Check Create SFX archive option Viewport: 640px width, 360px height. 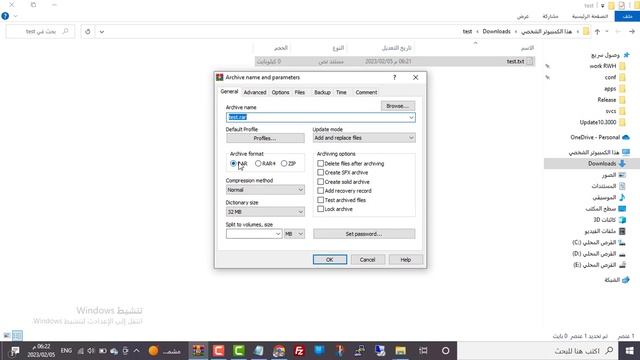(x=320, y=172)
